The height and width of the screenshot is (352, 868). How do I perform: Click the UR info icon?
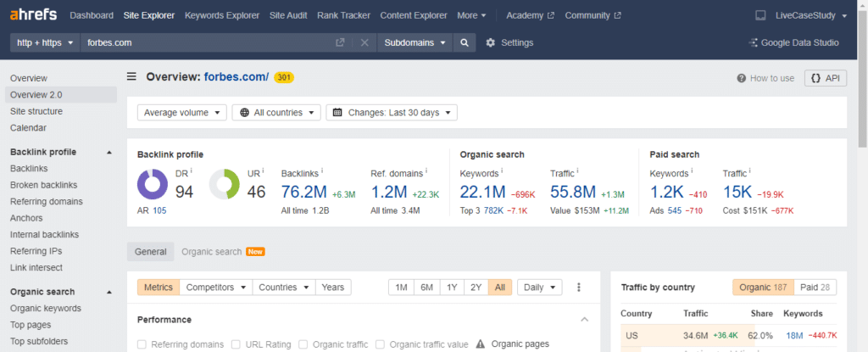[264, 170]
